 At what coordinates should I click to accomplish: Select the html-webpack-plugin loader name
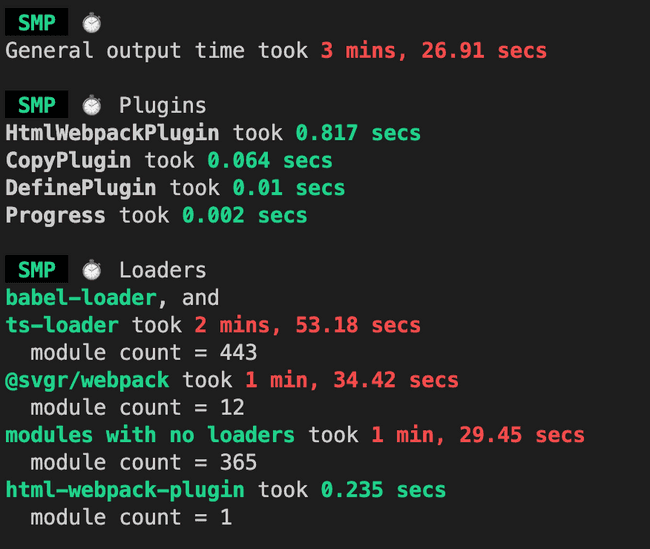125,490
